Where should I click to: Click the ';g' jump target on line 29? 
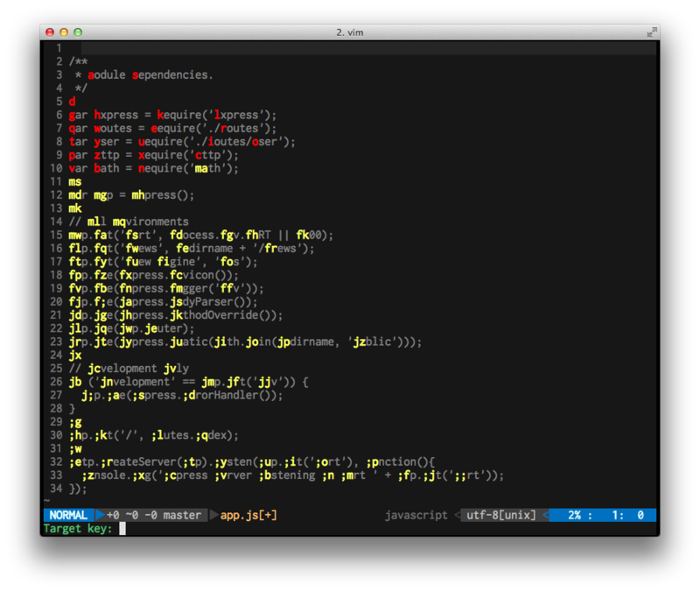pos(75,422)
